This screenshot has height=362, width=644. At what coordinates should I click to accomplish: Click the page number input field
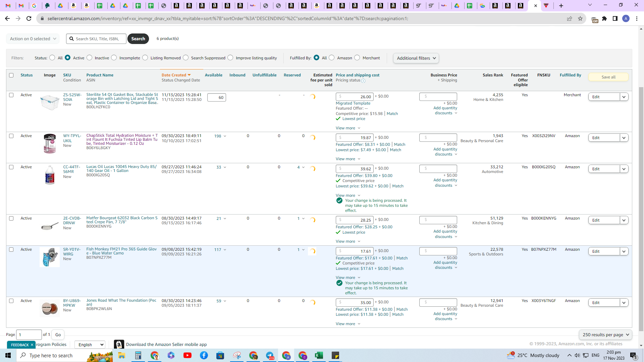(x=29, y=335)
